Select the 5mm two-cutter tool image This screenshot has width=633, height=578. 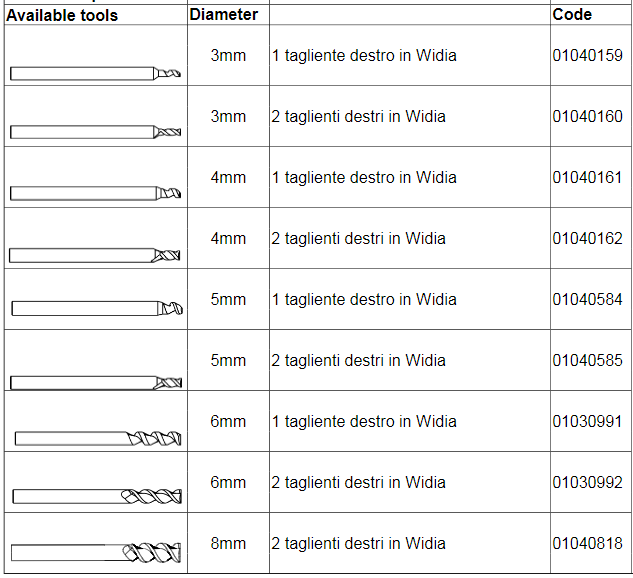pos(96,383)
